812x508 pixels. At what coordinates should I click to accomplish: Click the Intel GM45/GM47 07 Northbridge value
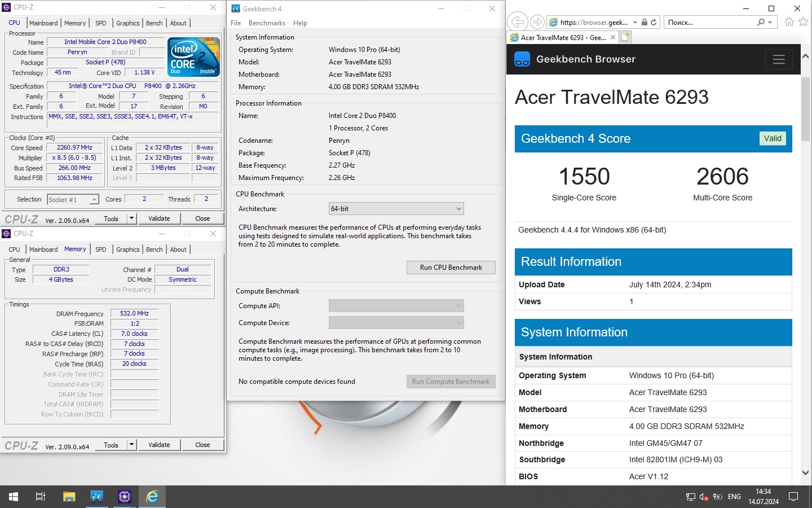pyautogui.click(x=666, y=443)
